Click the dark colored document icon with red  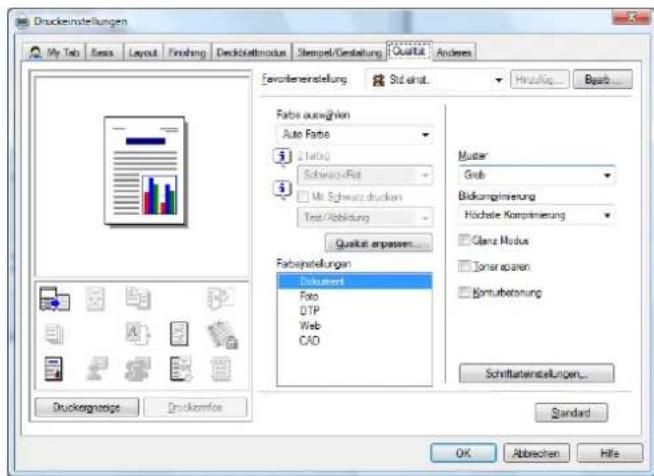pyautogui.click(x=54, y=369)
